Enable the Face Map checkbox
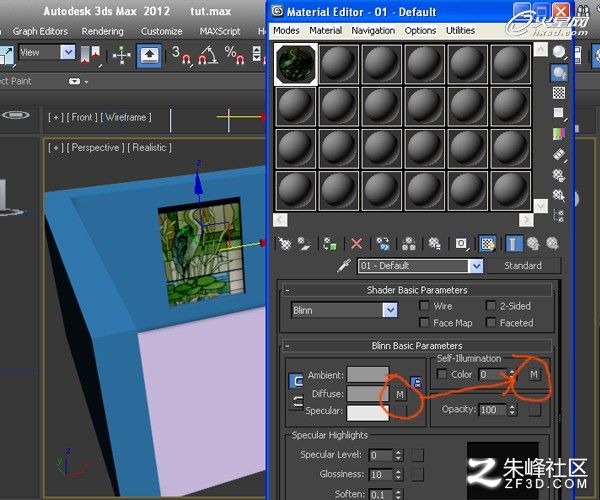The image size is (600, 500). (424, 322)
